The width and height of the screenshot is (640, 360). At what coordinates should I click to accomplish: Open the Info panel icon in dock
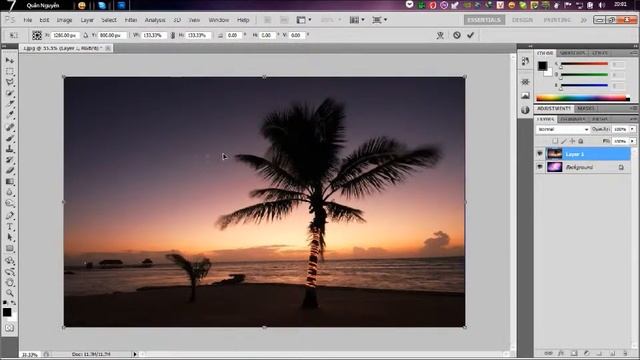[x=525, y=110]
